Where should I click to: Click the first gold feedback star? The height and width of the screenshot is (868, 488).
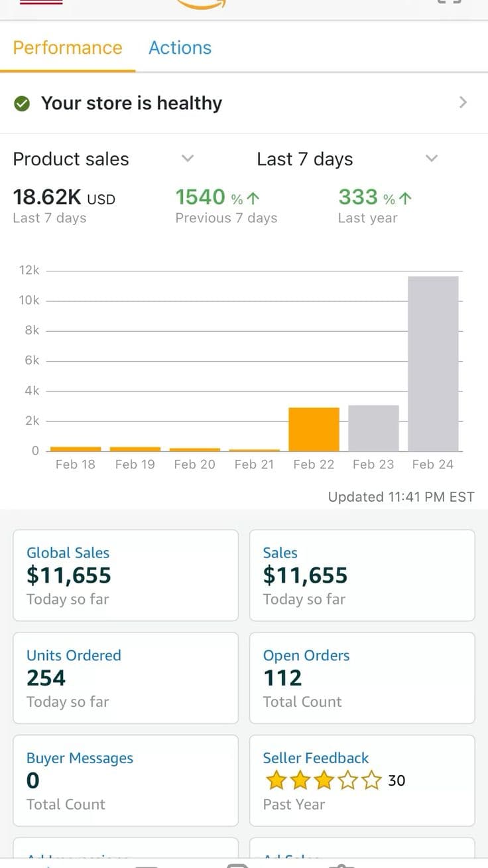pyautogui.click(x=276, y=781)
